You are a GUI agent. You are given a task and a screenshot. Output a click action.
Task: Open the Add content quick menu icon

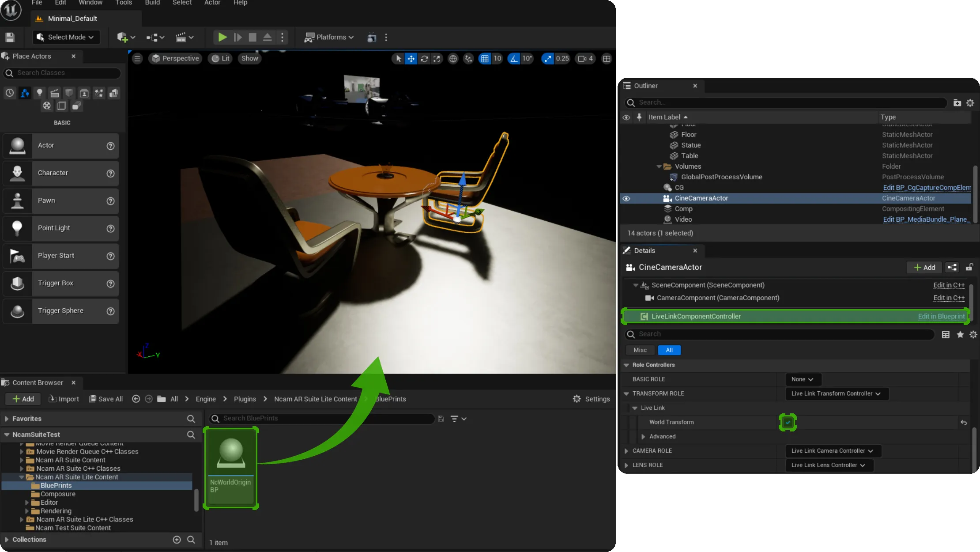point(126,38)
